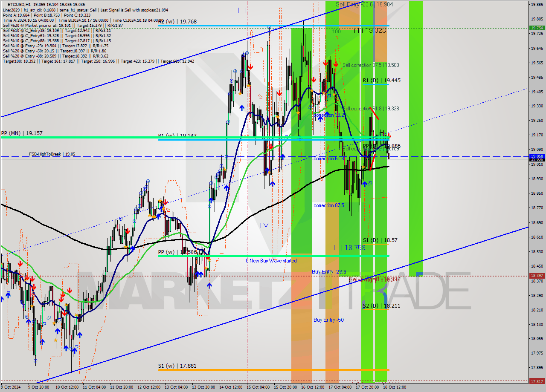Click the red 17.817 price tag

click(537, 381)
